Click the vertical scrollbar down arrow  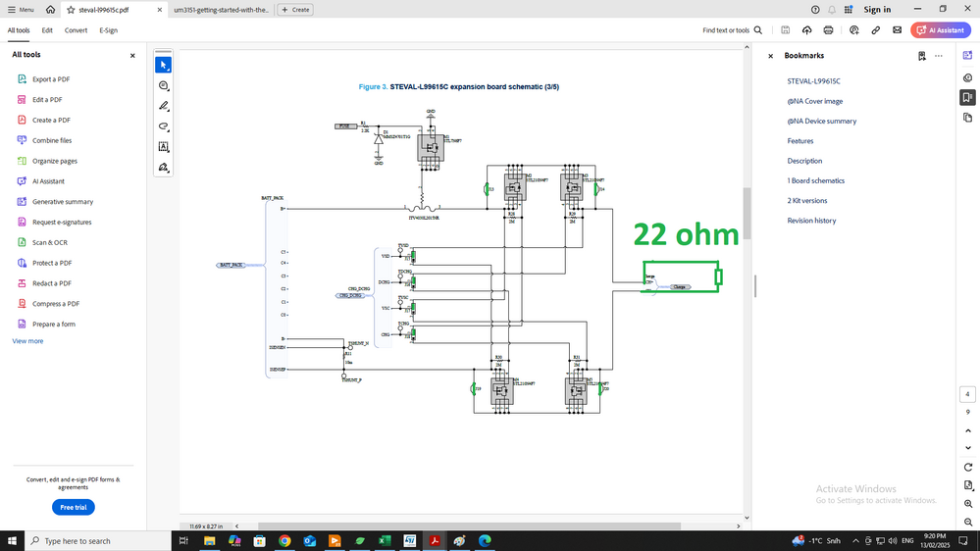tap(747, 518)
